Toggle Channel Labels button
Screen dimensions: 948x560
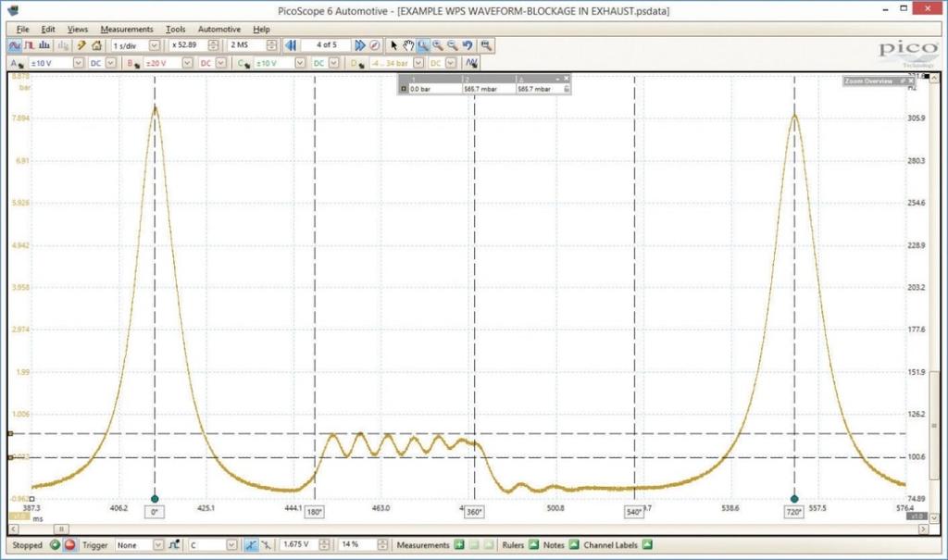coord(647,545)
